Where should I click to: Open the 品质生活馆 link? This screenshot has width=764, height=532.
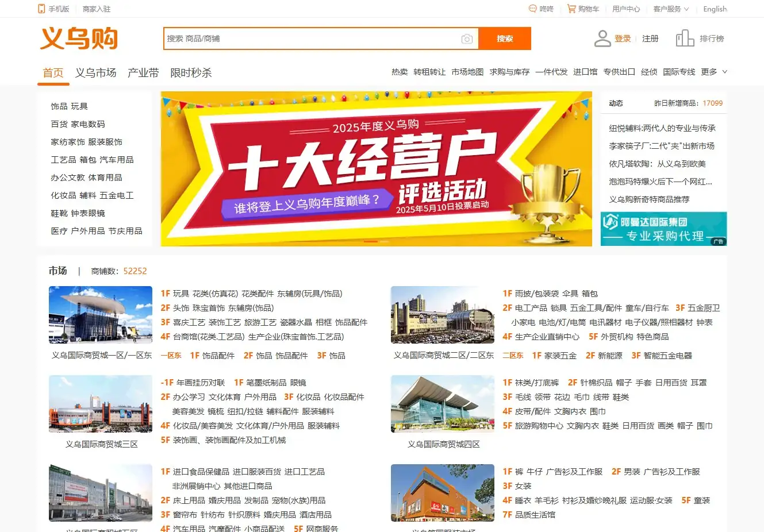(535, 515)
